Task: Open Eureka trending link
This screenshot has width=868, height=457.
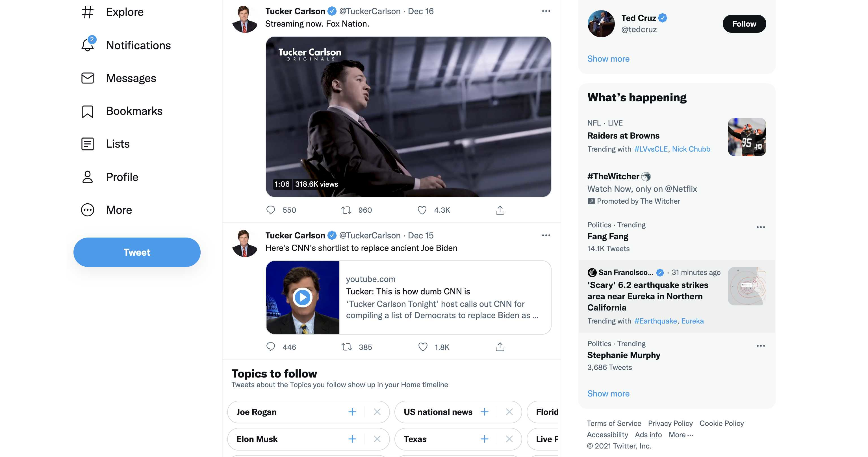Action: [692, 321]
